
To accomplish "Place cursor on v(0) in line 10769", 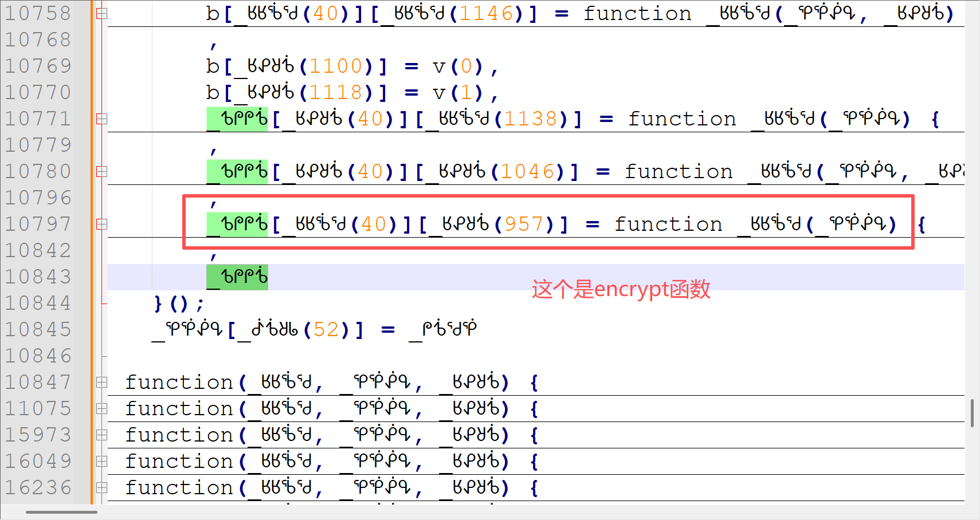I will point(460,66).
